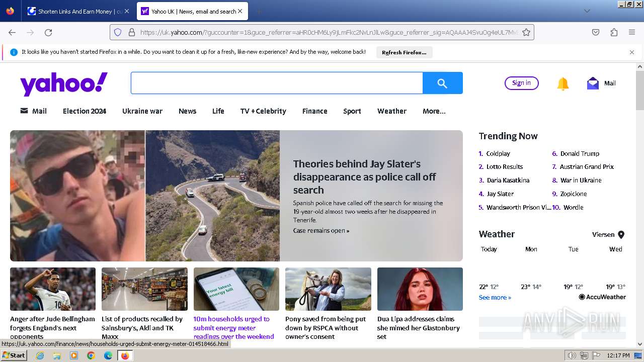Viewport: 644px width, 362px height.
Task: Expand the list all tabs dropdown arrow
Action: (x=587, y=11)
